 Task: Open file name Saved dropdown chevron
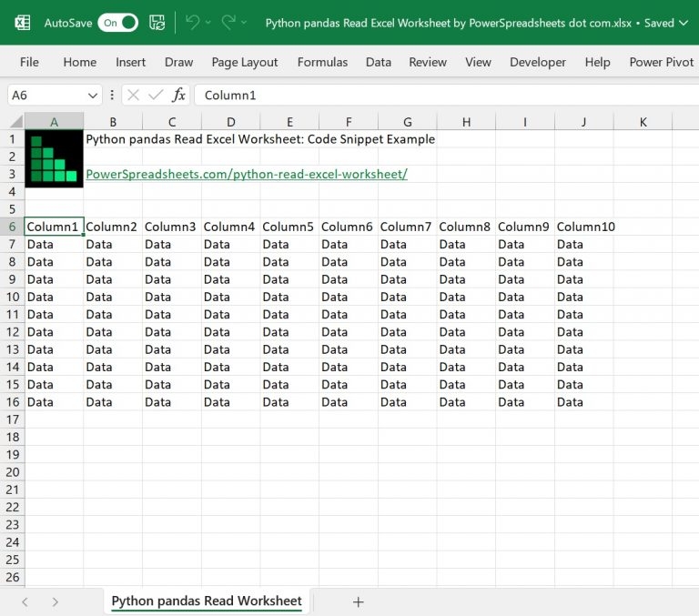(x=683, y=23)
